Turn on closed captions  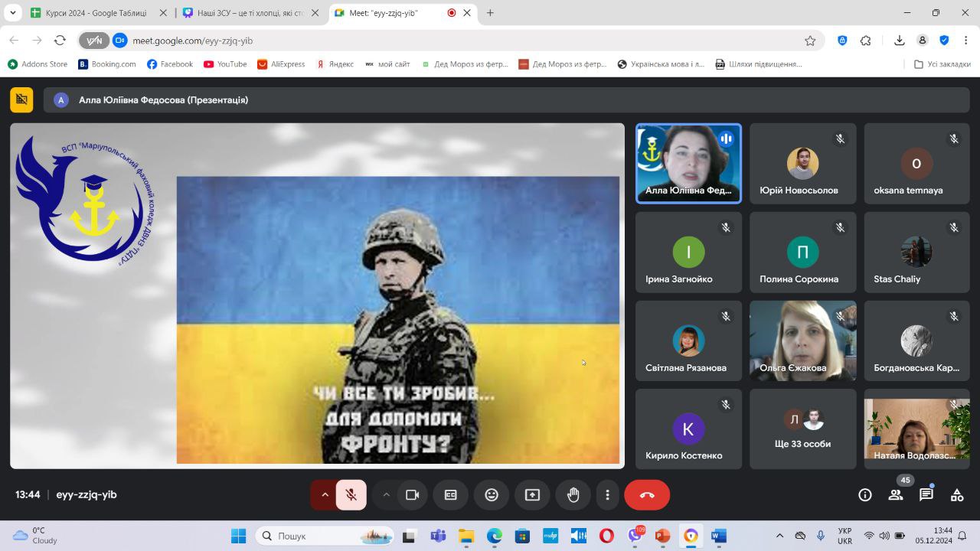point(451,494)
